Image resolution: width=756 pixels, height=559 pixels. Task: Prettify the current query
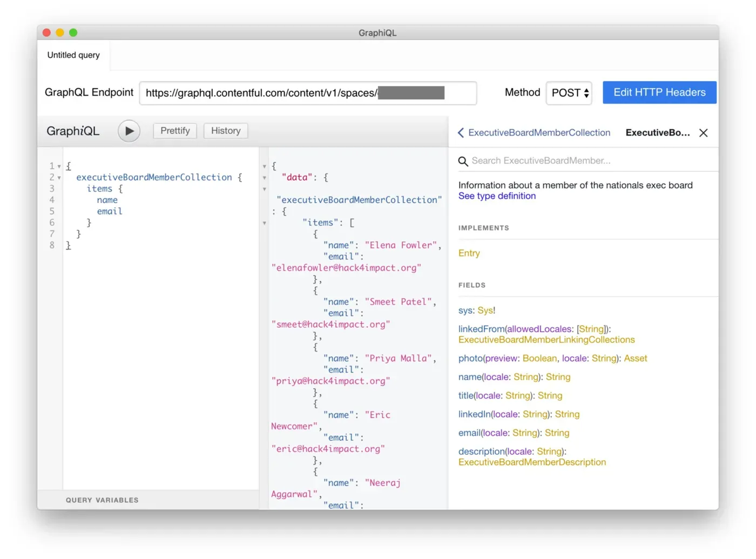tap(174, 131)
